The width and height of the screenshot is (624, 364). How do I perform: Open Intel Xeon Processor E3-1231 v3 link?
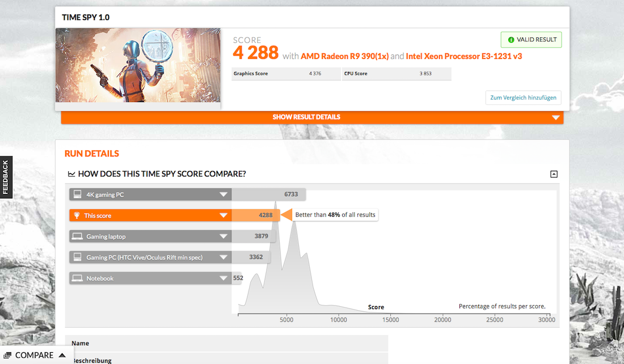point(464,56)
